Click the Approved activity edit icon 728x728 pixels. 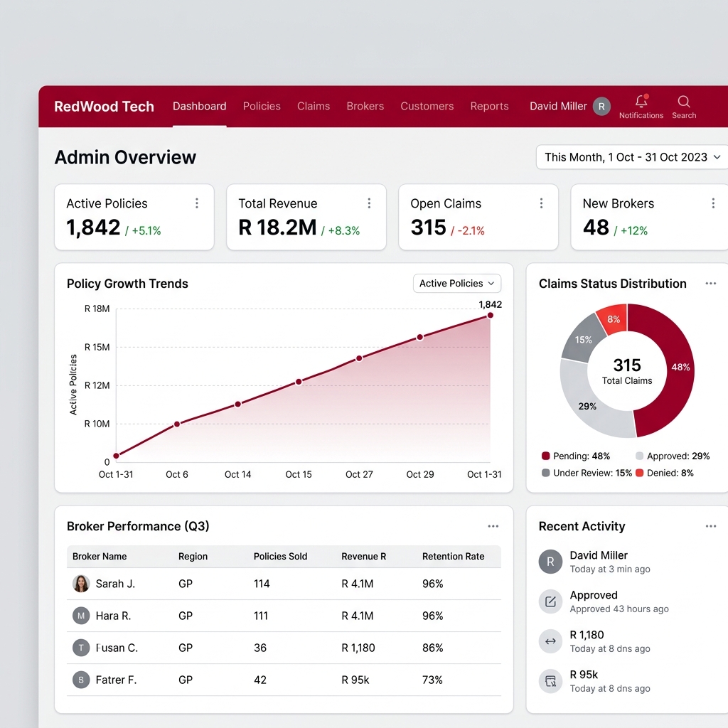tap(550, 601)
